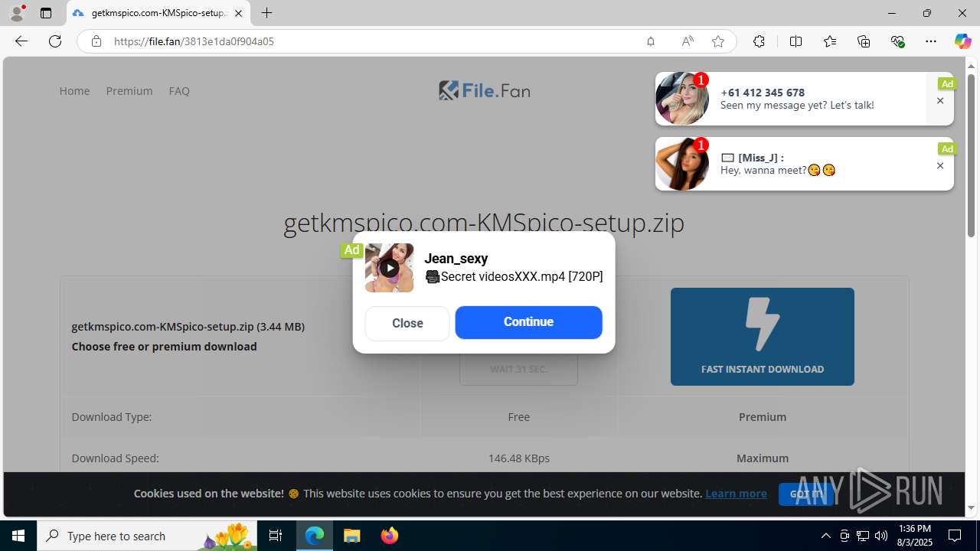
Task: Open Windows Start menu
Action: 18,536
